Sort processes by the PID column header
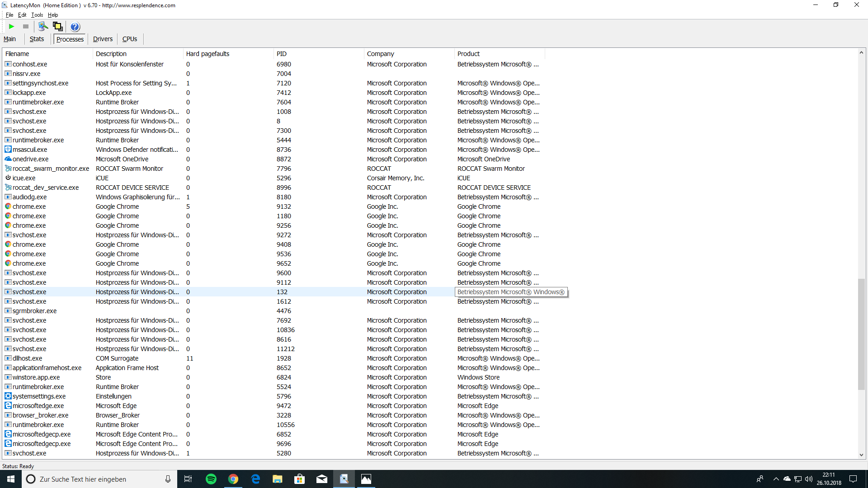The width and height of the screenshot is (868, 488). pyautogui.click(x=282, y=54)
